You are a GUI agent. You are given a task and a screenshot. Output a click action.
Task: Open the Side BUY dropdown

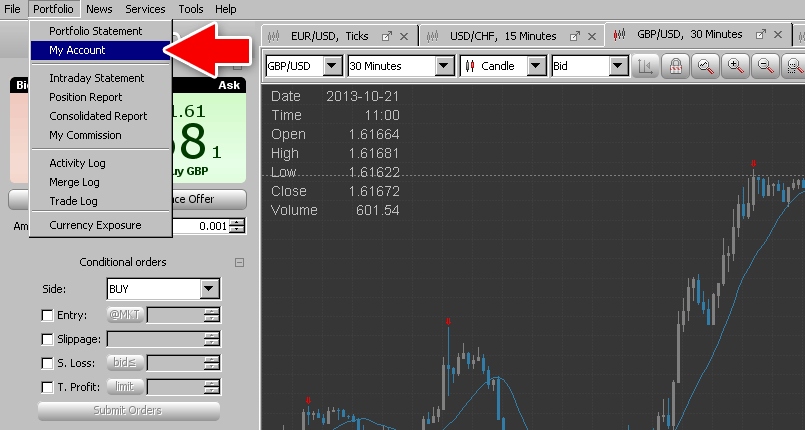click(209, 289)
